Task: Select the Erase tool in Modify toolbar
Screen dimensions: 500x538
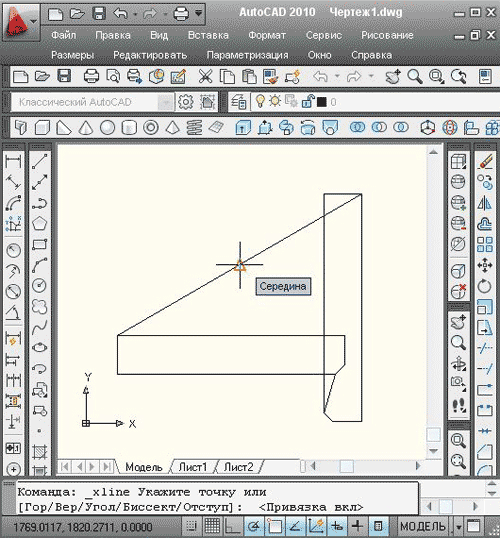Action: 485,161
